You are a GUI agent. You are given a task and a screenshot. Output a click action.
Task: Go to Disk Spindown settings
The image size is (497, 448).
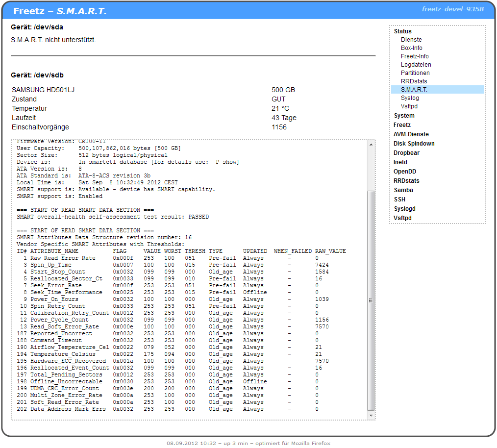coord(414,144)
